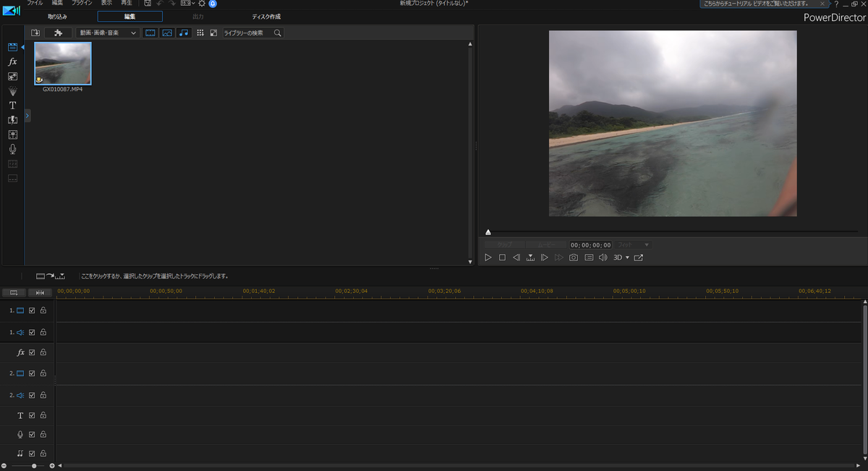
Task: Open the Subtitle Room in the sidebar
Action: click(x=12, y=179)
